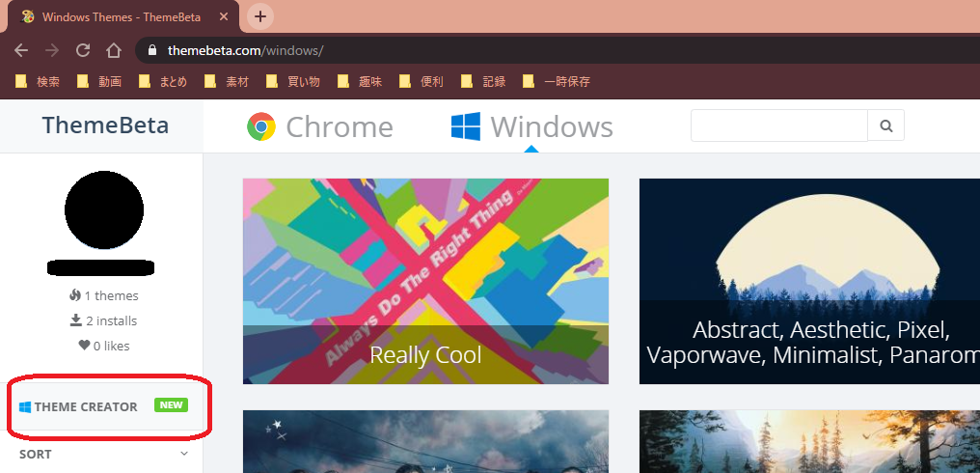Switch to the Chrome themes tab
This screenshot has height=473, width=980.
[x=320, y=126]
